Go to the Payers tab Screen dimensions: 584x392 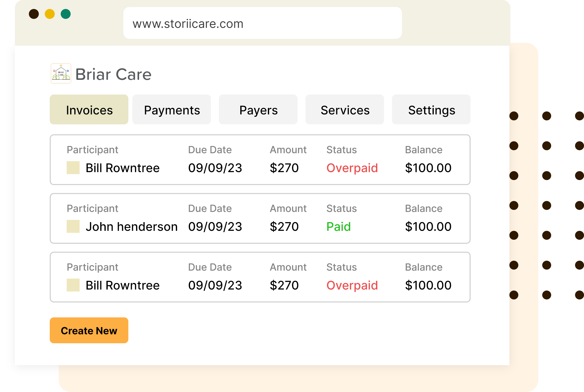point(258,109)
